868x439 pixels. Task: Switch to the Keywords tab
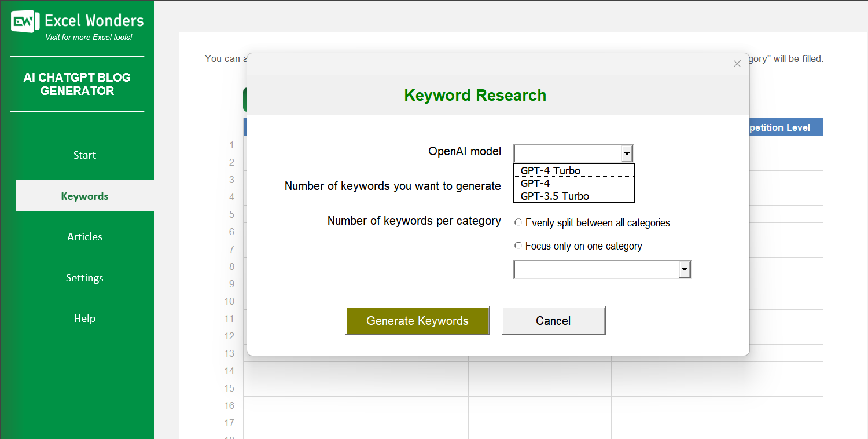coord(84,196)
